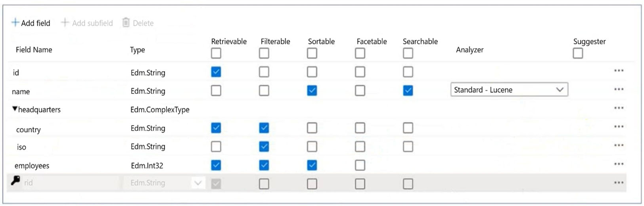Click the Delete button label
Image resolution: width=644 pixels, height=206 pixels.
pyautogui.click(x=143, y=23)
